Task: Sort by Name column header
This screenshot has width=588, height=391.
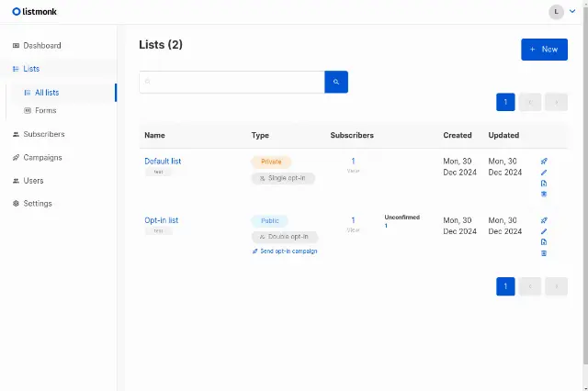Action: pyautogui.click(x=154, y=135)
